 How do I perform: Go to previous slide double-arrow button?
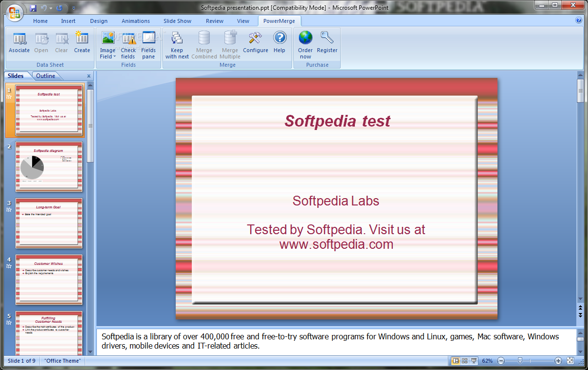click(580, 308)
